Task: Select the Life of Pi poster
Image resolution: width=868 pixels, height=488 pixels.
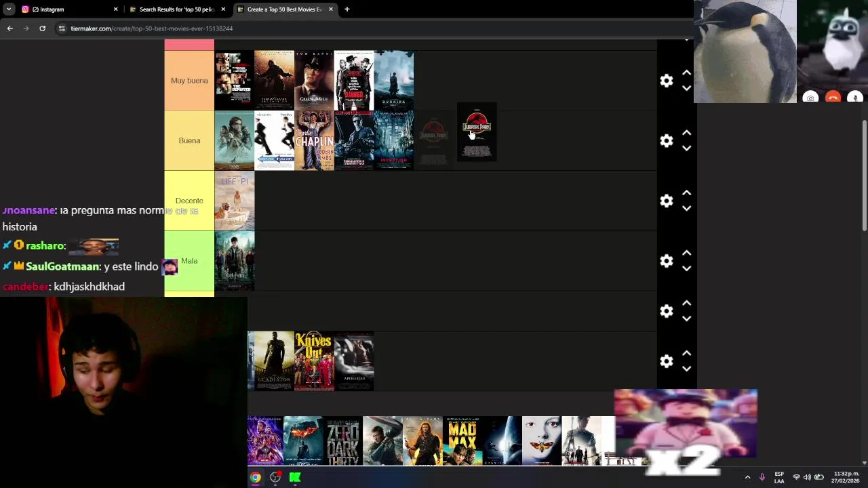Action: point(234,201)
